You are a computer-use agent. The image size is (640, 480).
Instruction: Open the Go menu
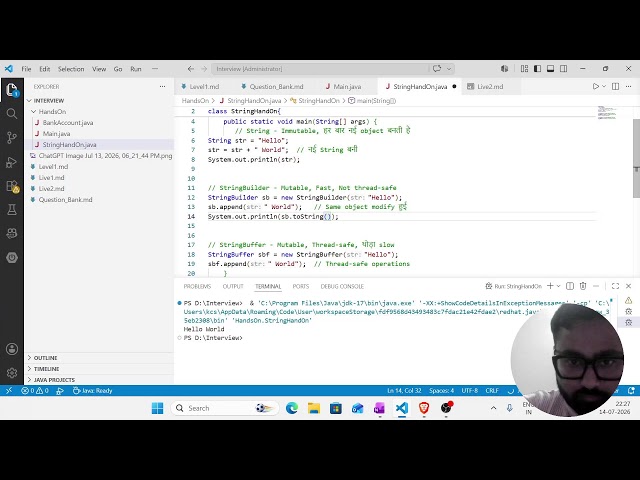pyautogui.click(x=118, y=69)
